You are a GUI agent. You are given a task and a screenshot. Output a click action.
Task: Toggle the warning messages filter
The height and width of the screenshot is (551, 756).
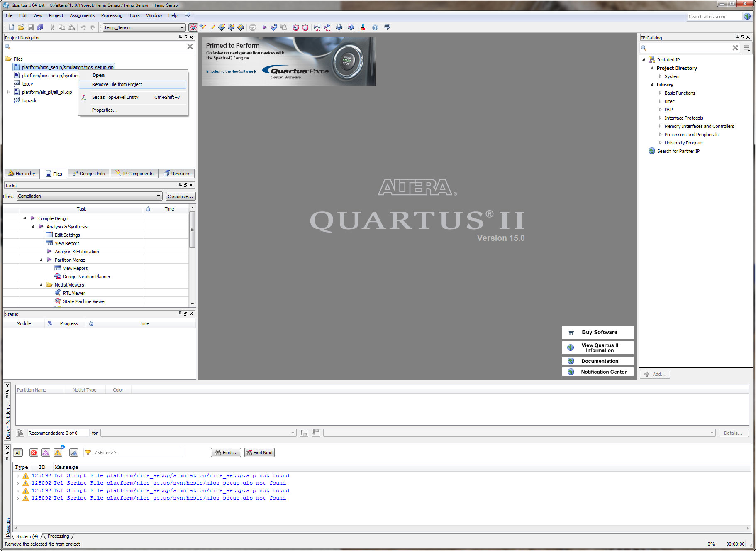pos(58,453)
